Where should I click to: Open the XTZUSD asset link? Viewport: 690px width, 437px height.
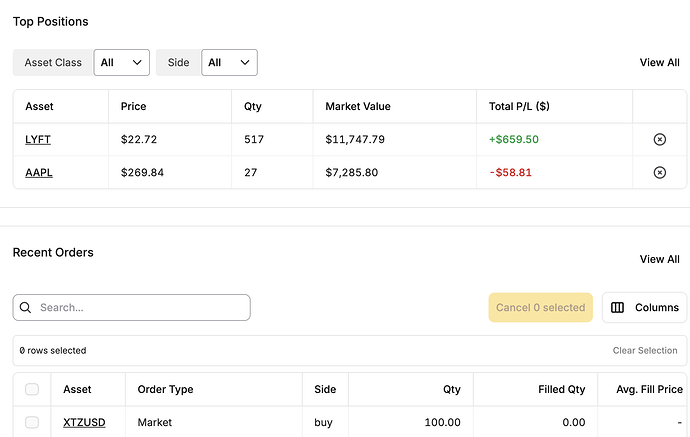84,423
